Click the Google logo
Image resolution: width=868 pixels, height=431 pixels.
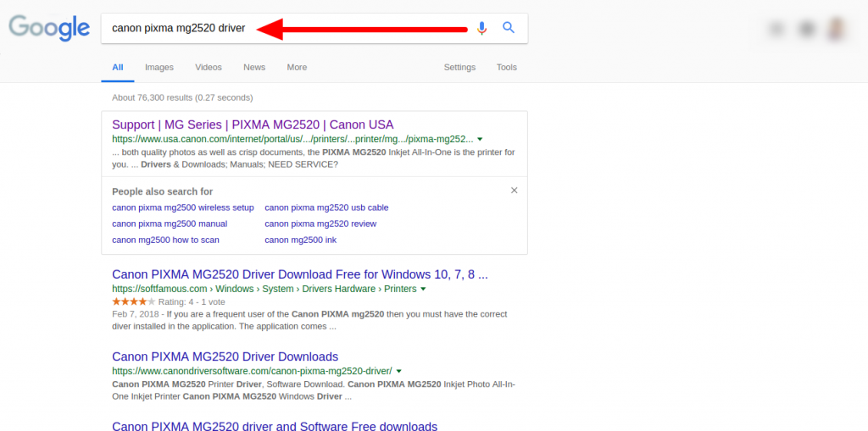click(x=49, y=28)
